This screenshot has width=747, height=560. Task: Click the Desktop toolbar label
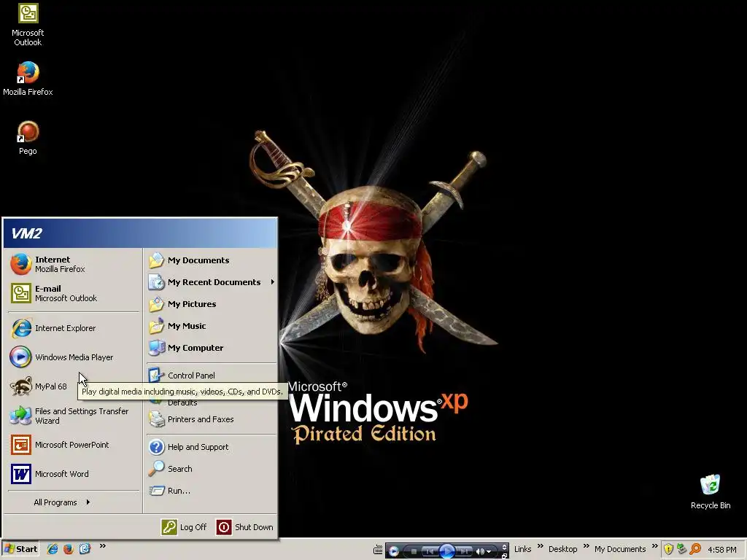click(x=562, y=549)
